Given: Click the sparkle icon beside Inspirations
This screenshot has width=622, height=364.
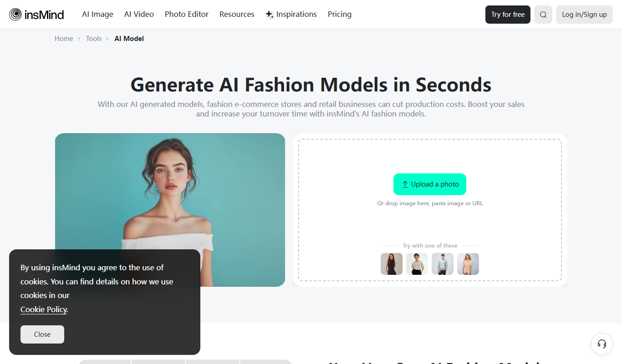Looking at the screenshot, I should click(x=270, y=15).
